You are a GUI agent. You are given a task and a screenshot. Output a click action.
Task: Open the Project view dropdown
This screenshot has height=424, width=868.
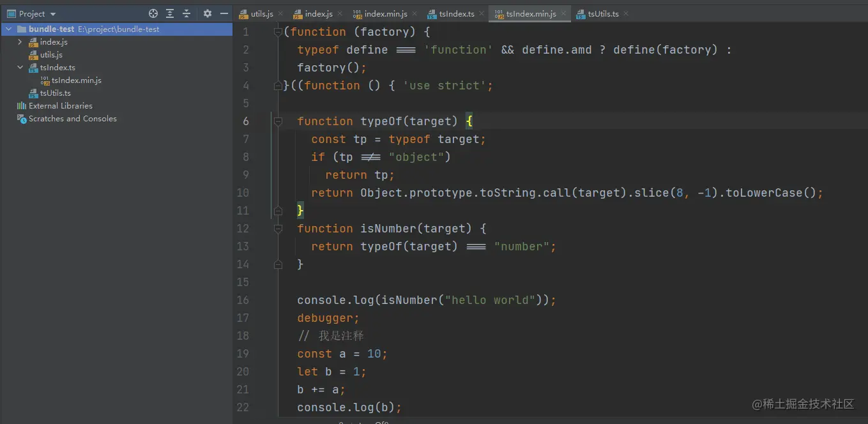click(31, 13)
